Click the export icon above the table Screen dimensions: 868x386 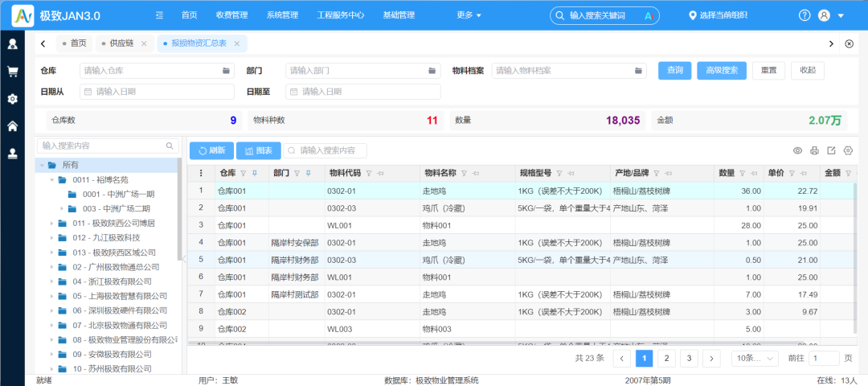pyautogui.click(x=831, y=150)
